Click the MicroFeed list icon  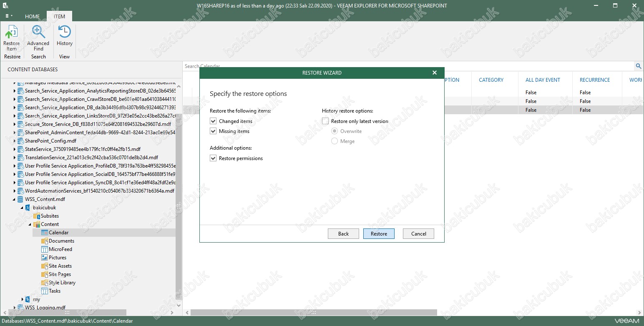coord(45,249)
